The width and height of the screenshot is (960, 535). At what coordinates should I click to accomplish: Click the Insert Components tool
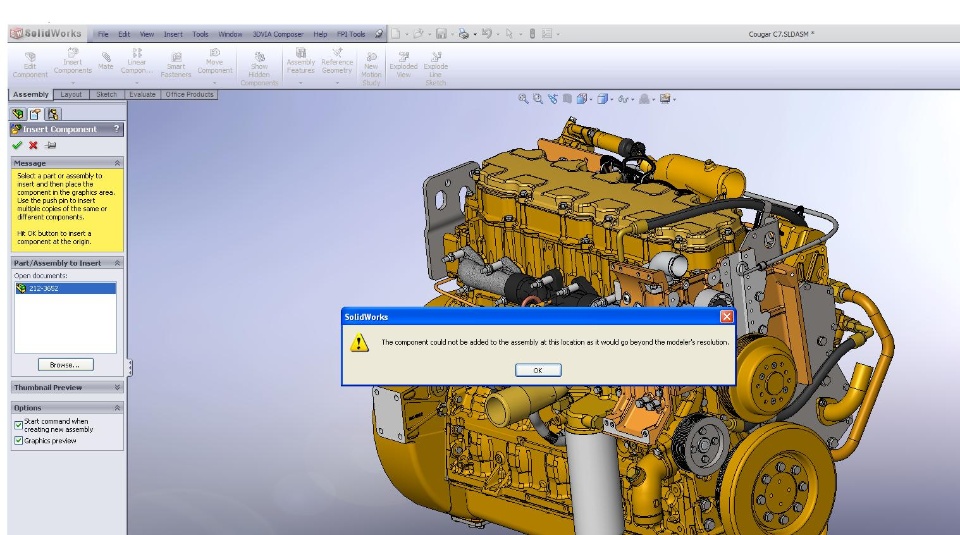pos(72,61)
